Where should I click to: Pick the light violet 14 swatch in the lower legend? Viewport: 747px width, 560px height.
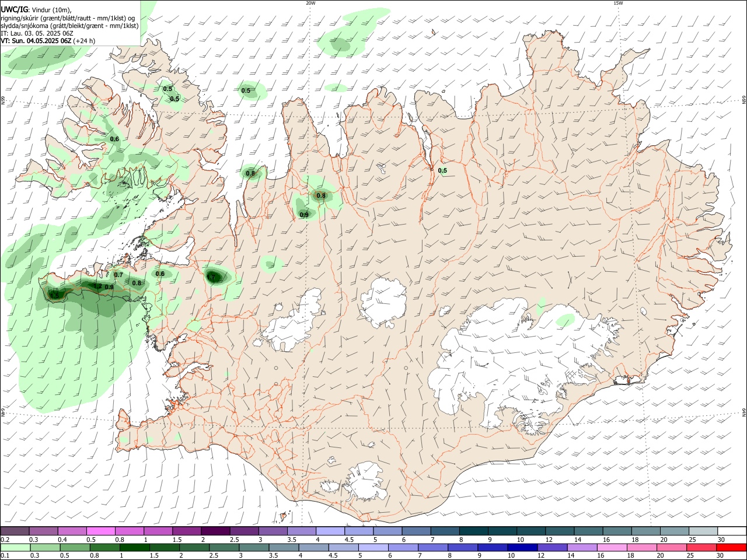(582, 547)
